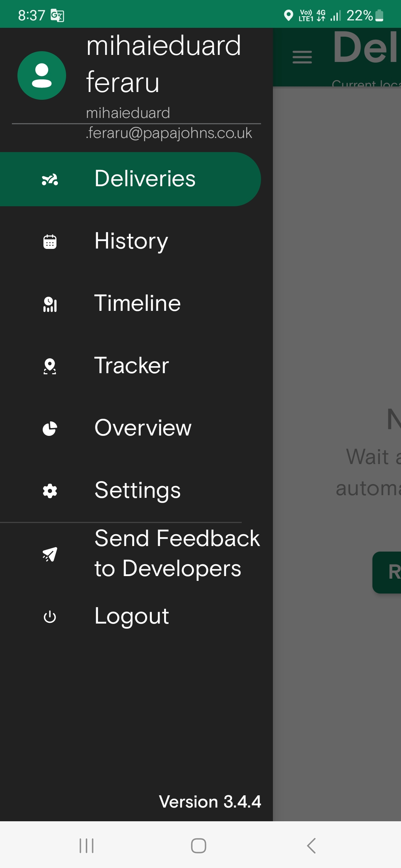Tap the Settings gear icon

[x=50, y=491]
